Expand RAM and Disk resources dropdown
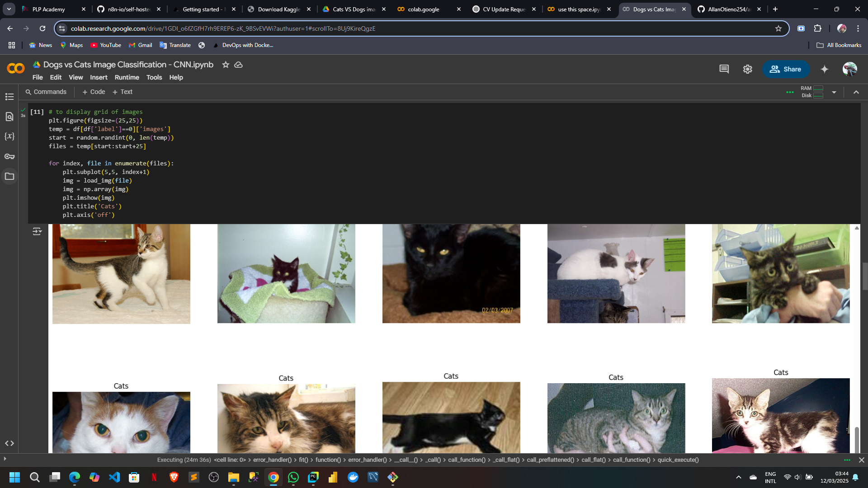The width and height of the screenshot is (868, 488). (x=834, y=92)
